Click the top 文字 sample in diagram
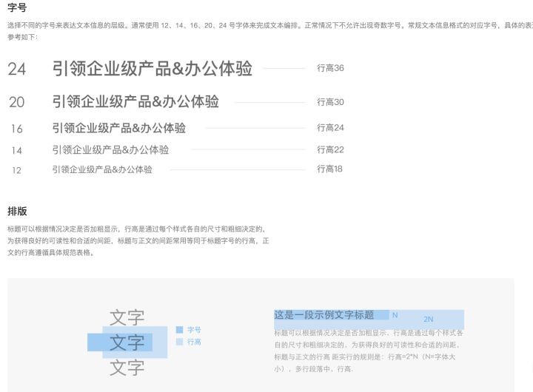 tap(127, 318)
